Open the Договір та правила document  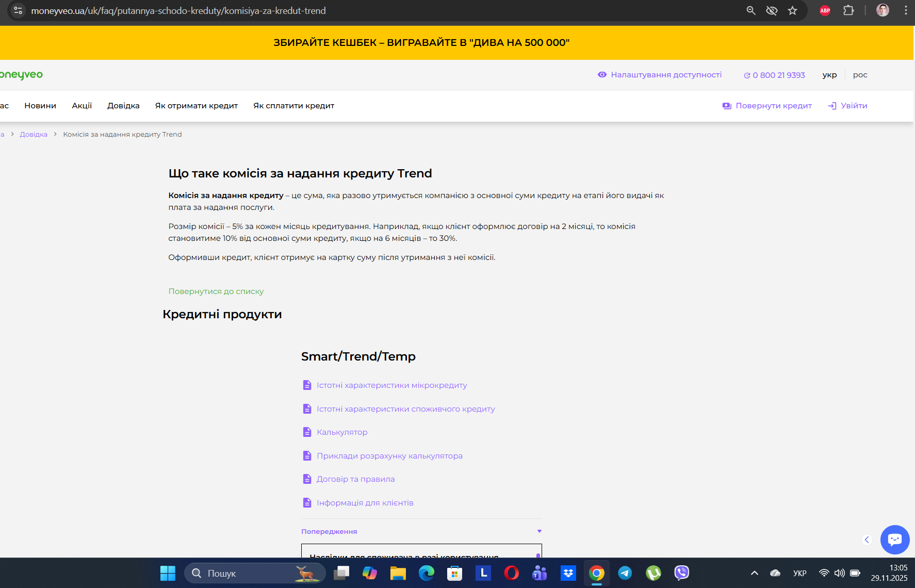tap(348, 479)
